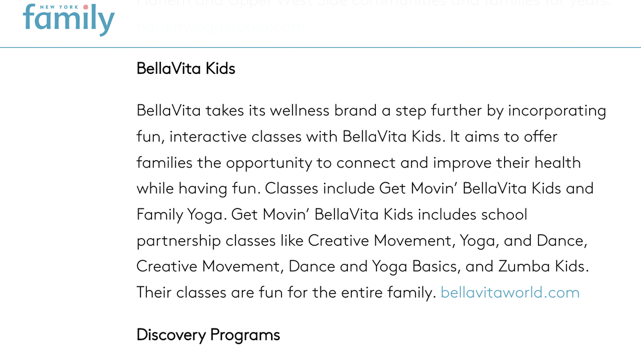Click the blue divider line below the header
This screenshot has height=364, width=641.
tap(320, 47)
